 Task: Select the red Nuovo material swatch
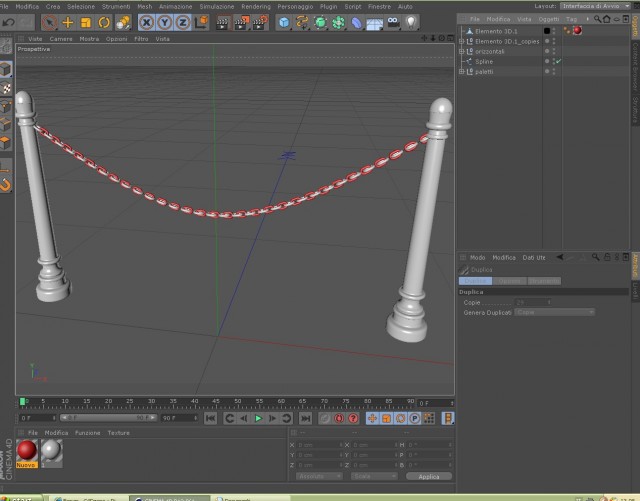[x=27, y=453]
